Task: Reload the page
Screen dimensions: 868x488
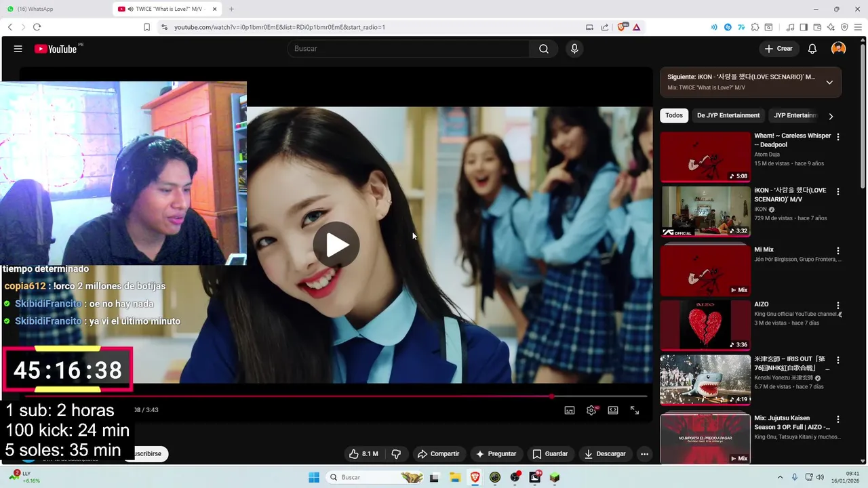Action: click(37, 27)
